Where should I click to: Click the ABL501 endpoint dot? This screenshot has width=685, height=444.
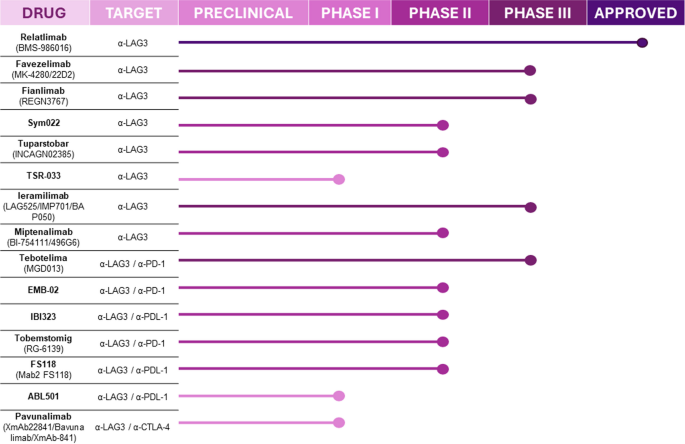click(x=339, y=396)
